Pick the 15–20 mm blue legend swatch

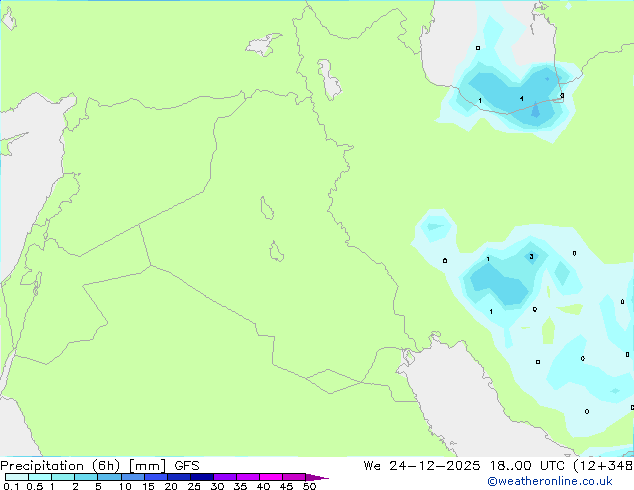[x=155, y=477]
